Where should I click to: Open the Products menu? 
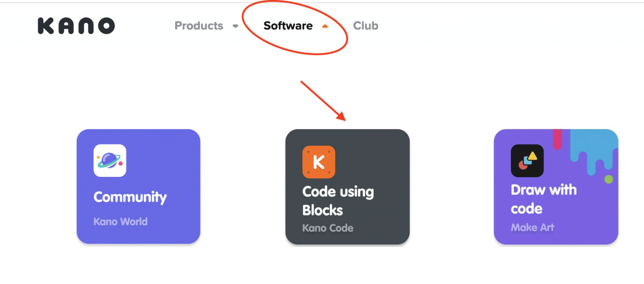click(199, 26)
